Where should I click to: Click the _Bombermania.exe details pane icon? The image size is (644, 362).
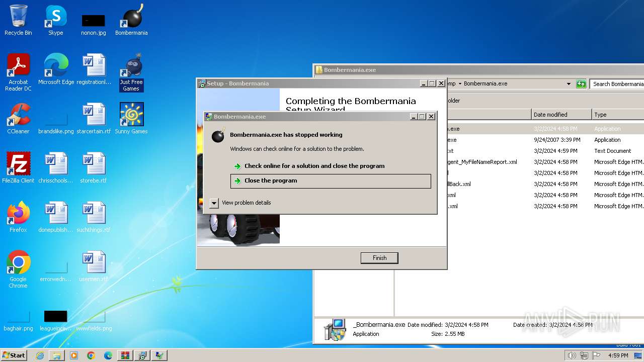point(335,329)
